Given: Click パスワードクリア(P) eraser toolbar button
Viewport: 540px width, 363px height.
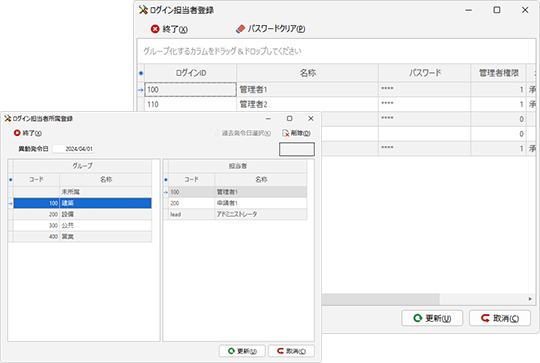Looking at the screenshot, I should point(270,29).
